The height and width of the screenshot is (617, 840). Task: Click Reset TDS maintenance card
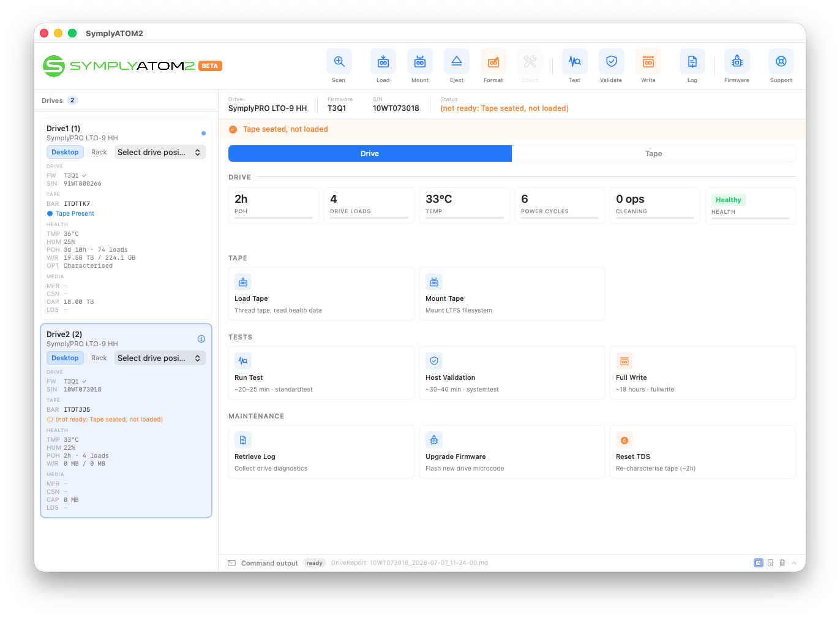pyautogui.click(x=703, y=452)
